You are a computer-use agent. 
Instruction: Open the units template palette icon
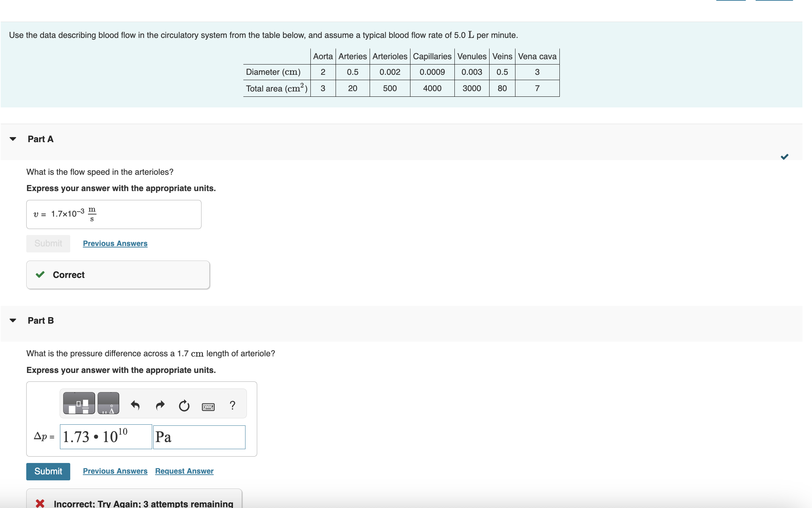coord(108,403)
